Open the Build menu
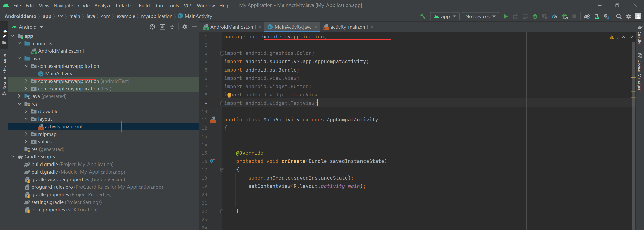The width and height of the screenshot is (644, 230). 144,5
